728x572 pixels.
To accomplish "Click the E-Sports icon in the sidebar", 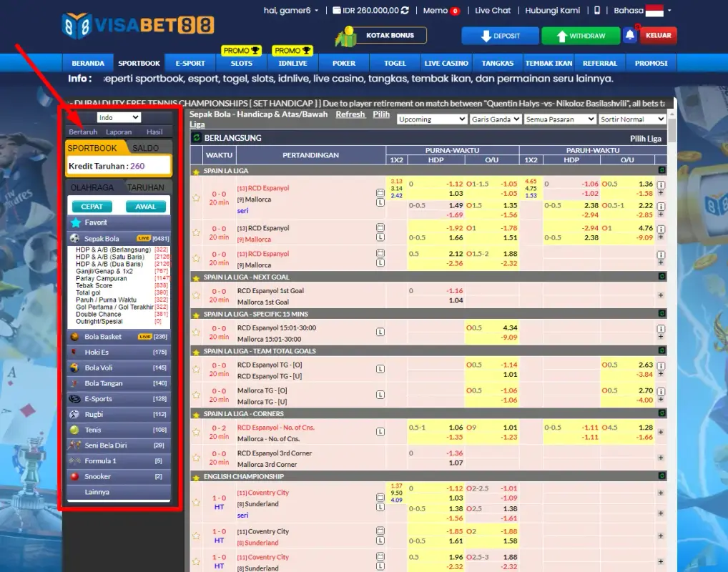I will [74, 399].
